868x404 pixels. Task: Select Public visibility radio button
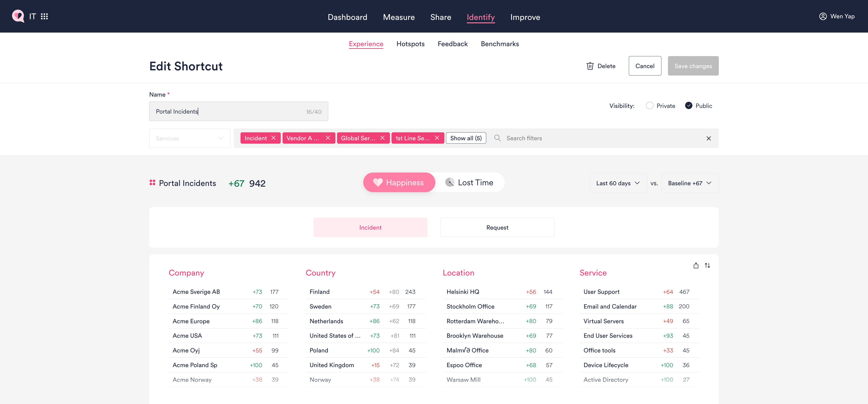(688, 106)
